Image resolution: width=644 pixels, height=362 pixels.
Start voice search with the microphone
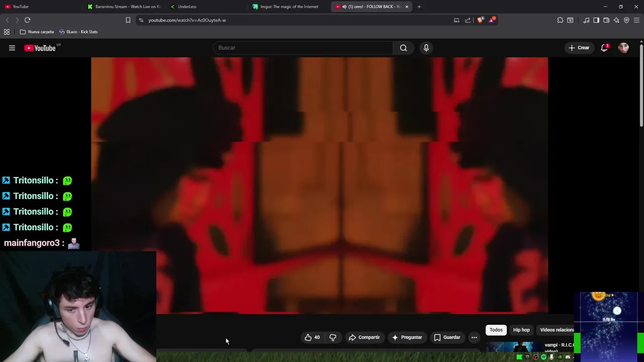tap(426, 48)
